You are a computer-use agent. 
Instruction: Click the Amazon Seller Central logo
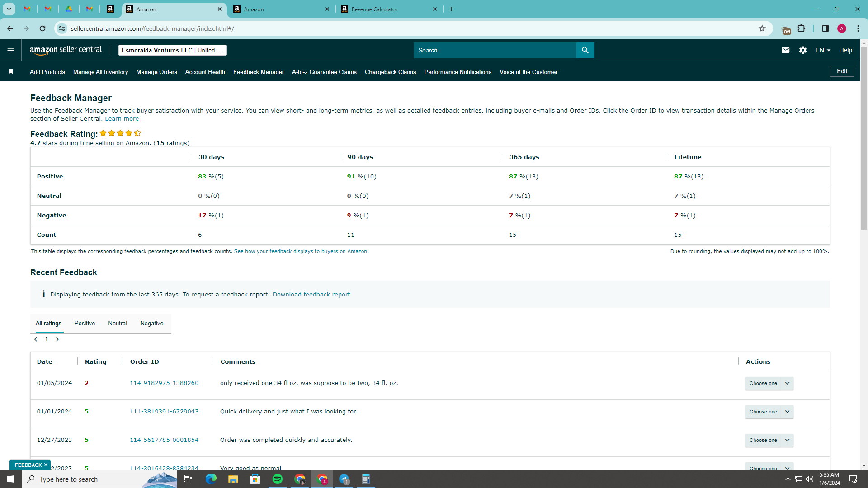(x=66, y=50)
